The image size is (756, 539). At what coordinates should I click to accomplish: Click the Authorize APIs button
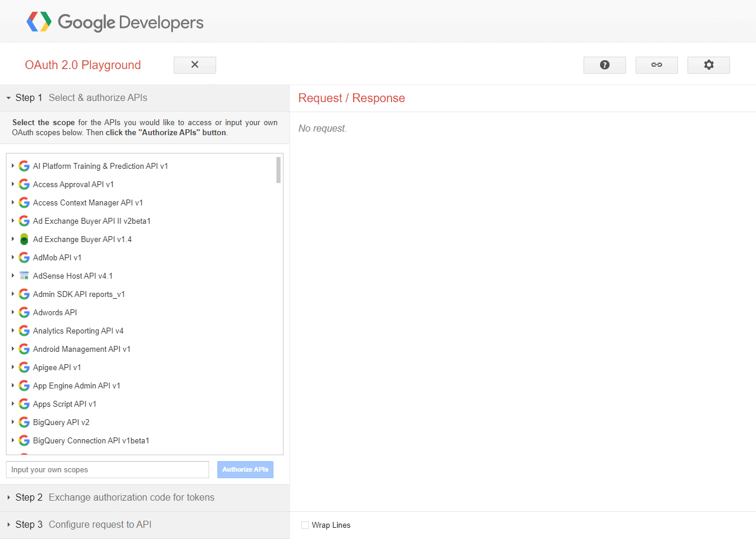(245, 469)
